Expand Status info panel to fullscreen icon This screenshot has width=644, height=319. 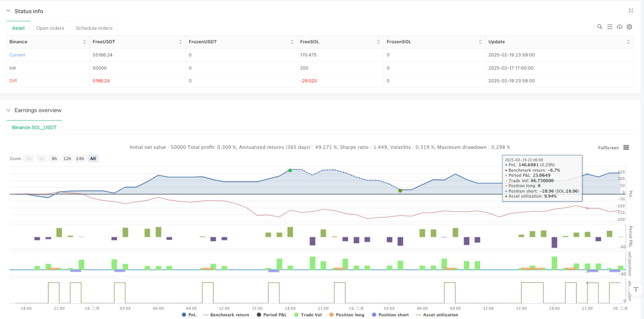coord(631,10)
